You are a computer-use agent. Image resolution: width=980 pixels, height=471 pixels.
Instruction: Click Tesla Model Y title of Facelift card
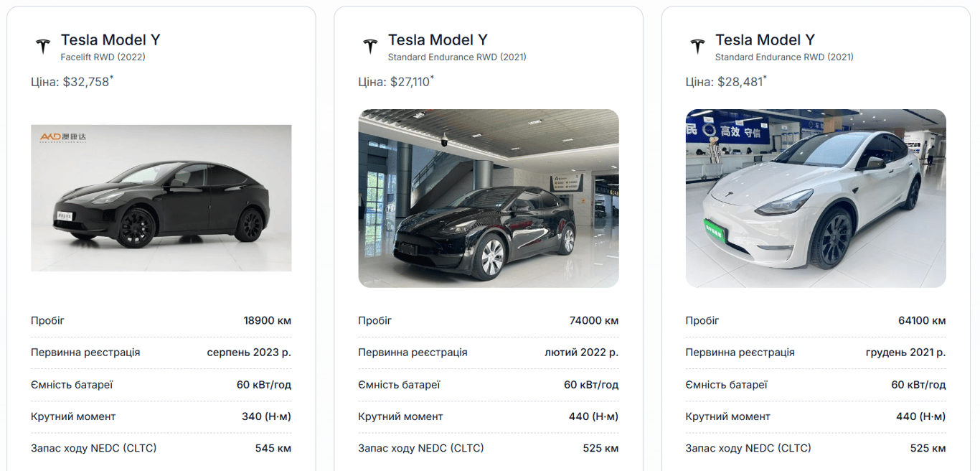(x=110, y=39)
